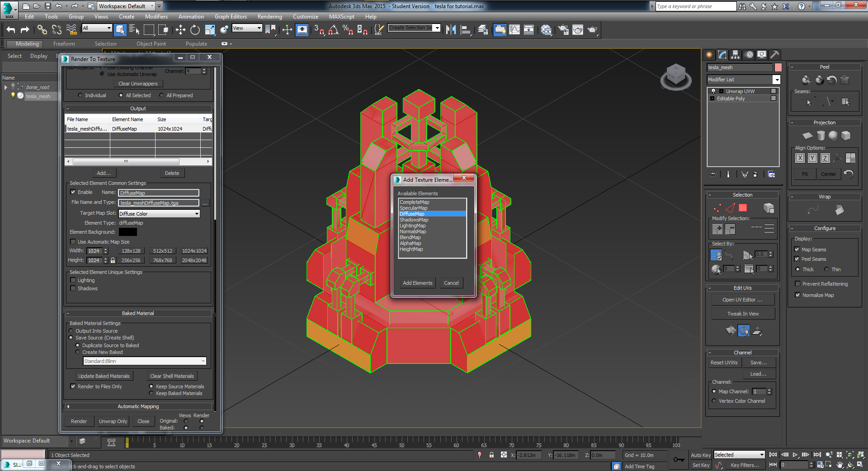Image resolution: width=868 pixels, height=471 pixels.
Task: Toggle Map Seams display checkbox
Action: 797,250
